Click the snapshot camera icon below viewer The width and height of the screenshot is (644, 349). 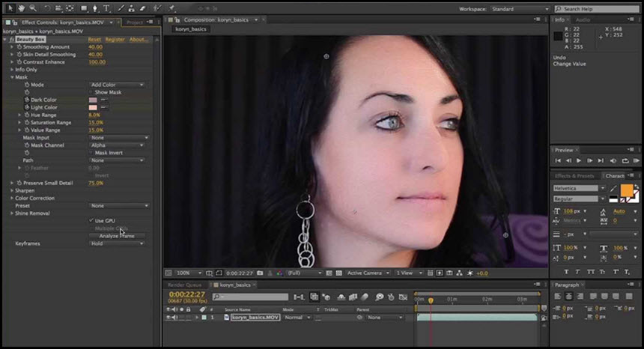point(260,273)
